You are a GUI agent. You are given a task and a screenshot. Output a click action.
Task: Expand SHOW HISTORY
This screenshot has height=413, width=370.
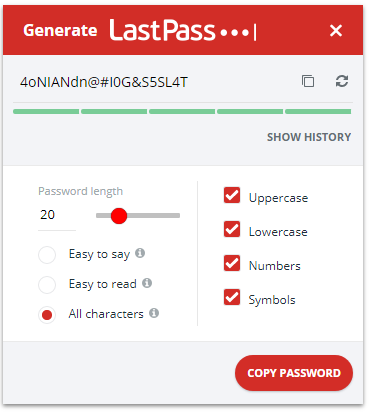[309, 137]
